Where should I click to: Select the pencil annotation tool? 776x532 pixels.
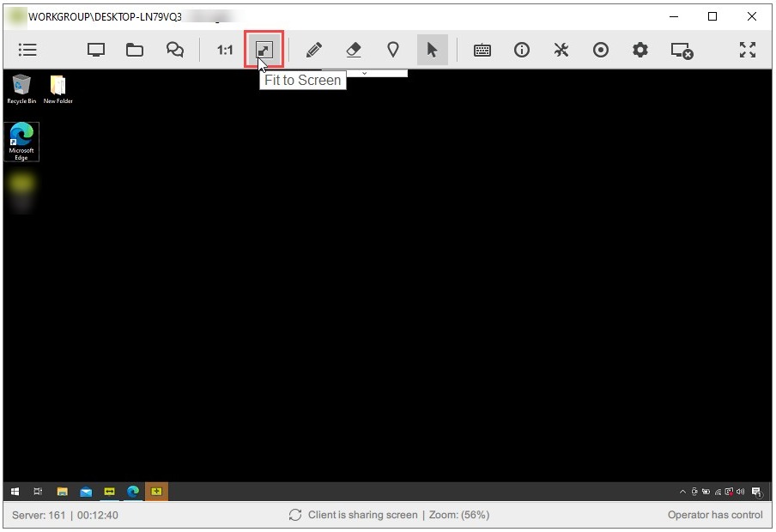(x=314, y=50)
